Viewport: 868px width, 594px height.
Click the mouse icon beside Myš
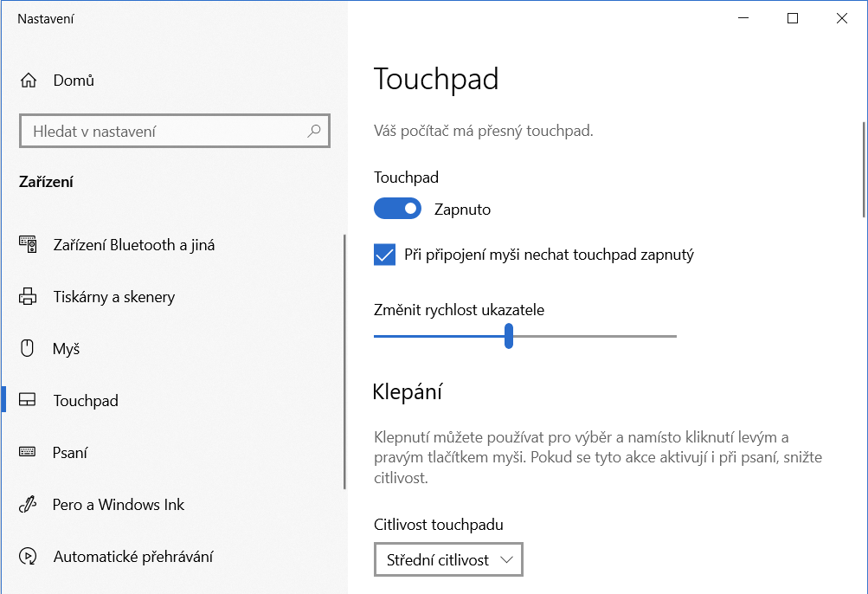pos(27,348)
